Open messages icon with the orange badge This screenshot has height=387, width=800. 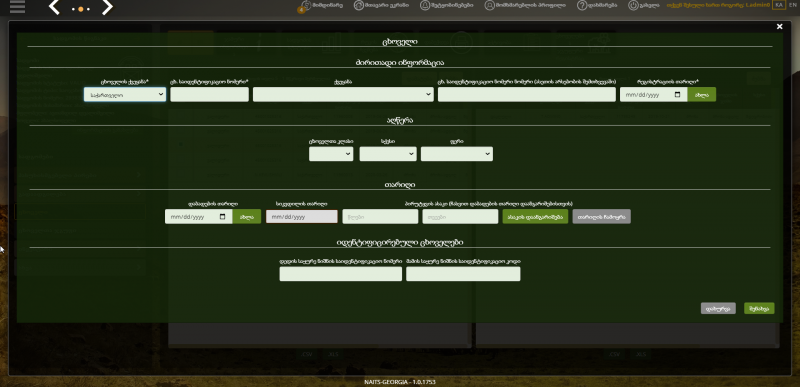[305, 6]
